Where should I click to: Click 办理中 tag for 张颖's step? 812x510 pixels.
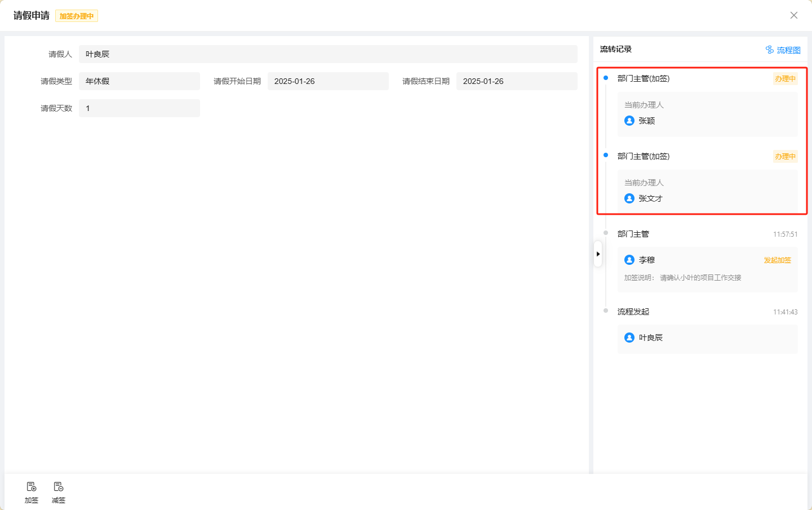coord(785,79)
